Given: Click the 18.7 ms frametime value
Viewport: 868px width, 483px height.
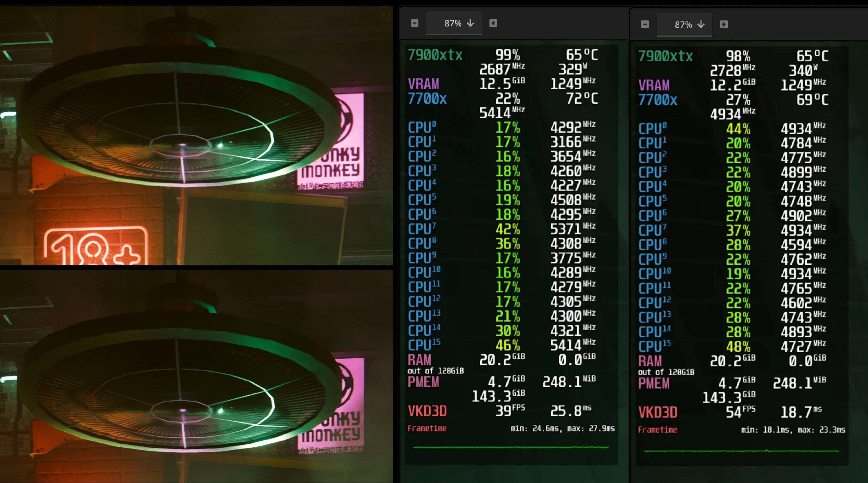Looking at the screenshot, I should [801, 412].
